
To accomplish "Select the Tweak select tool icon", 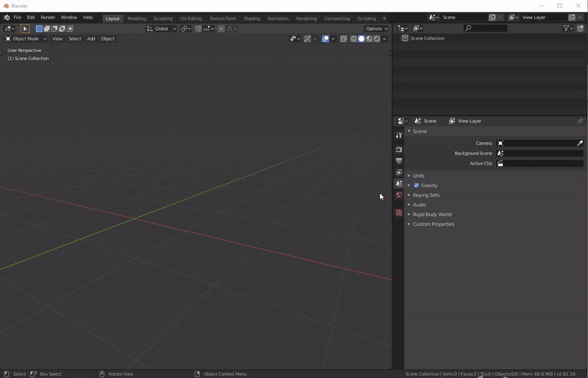I will click(25, 29).
